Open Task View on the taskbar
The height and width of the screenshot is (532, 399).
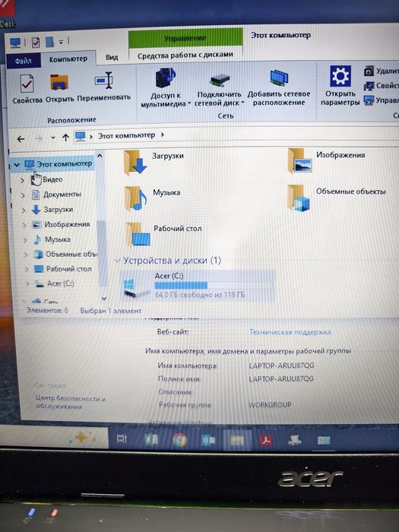122,439
